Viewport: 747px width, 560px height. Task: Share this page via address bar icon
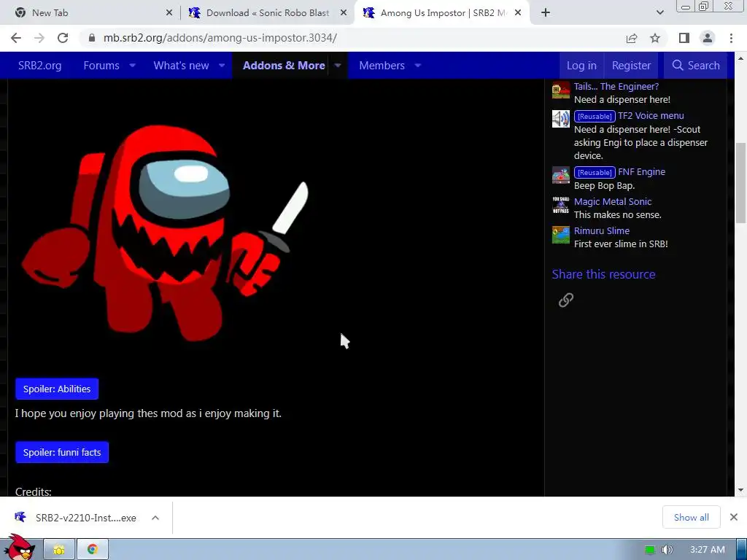(x=632, y=38)
